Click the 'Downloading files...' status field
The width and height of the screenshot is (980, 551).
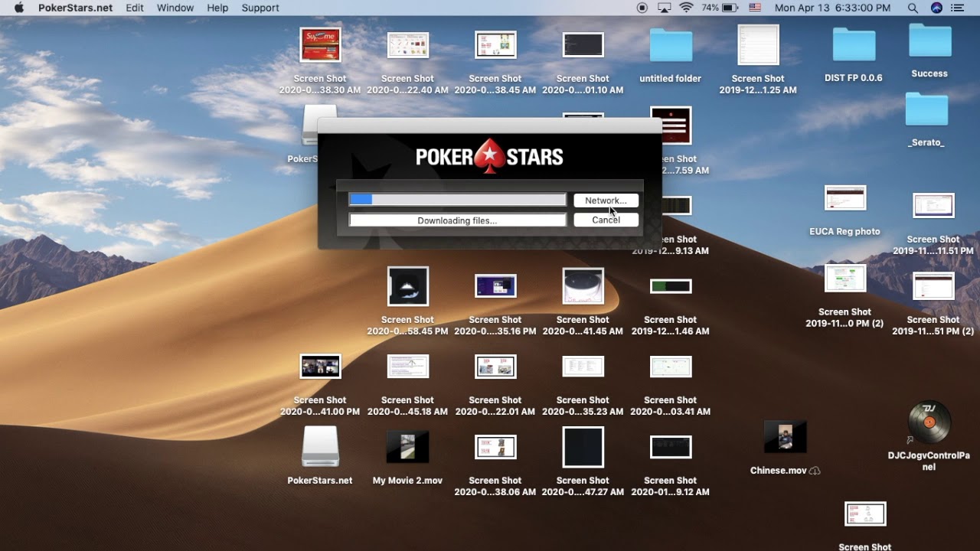pyautogui.click(x=457, y=220)
